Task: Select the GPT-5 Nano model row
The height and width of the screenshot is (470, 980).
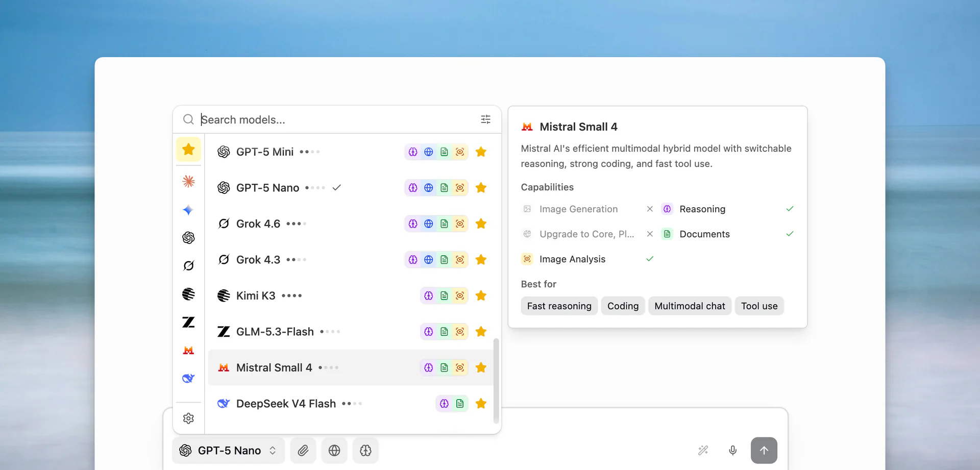Action: pyautogui.click(x=351, y=188)
